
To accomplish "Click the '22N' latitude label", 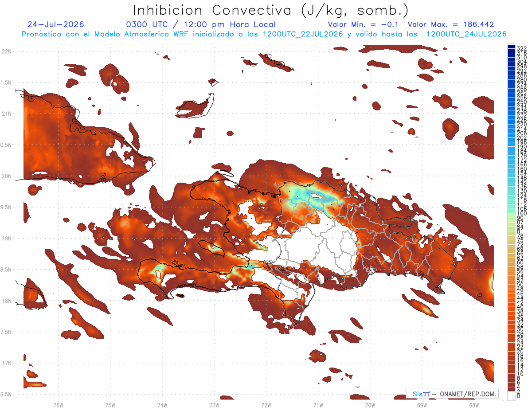I will pyautogui.click(x=6, y=51).
